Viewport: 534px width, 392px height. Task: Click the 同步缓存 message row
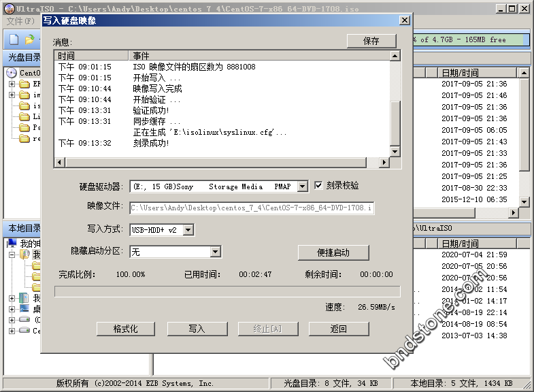[x=222, y=121]
